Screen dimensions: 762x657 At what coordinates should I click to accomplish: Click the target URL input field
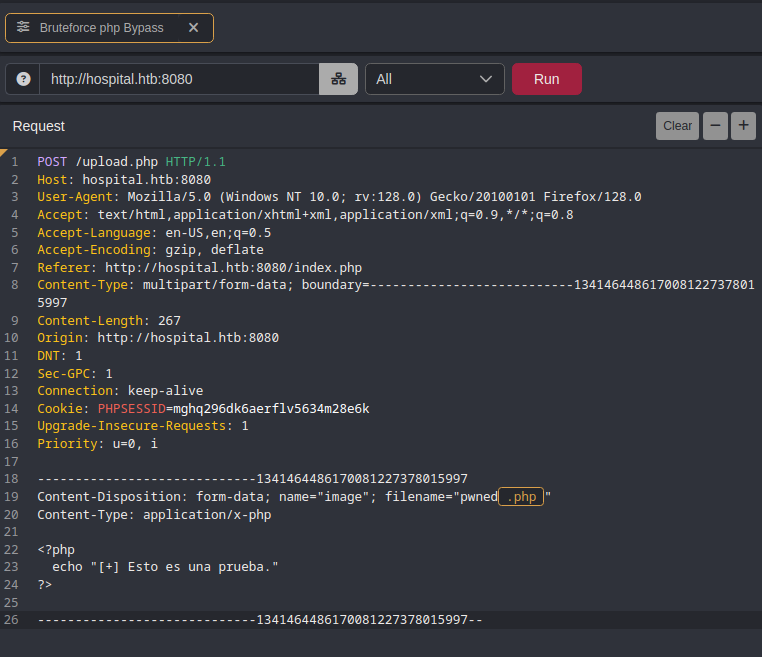click(179, 79)
